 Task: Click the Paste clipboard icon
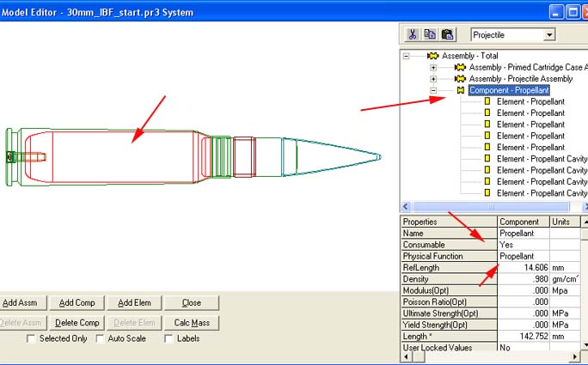coord(447,35)
